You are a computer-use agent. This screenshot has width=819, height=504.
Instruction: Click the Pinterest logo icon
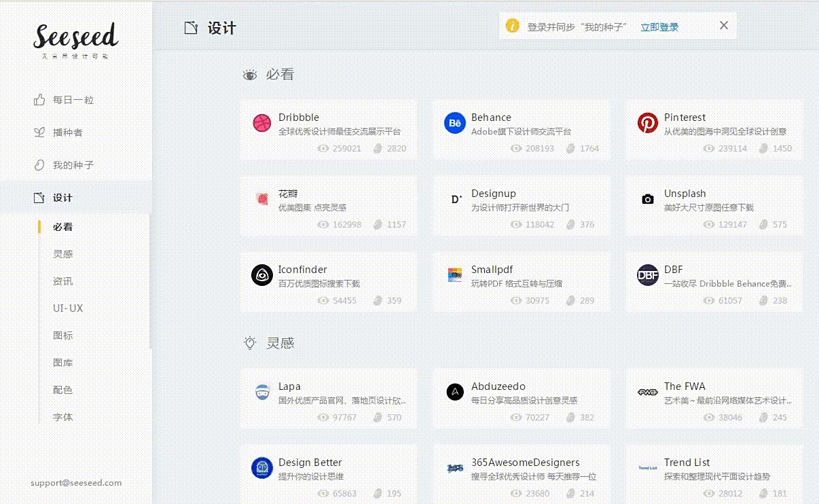[647, 123]
